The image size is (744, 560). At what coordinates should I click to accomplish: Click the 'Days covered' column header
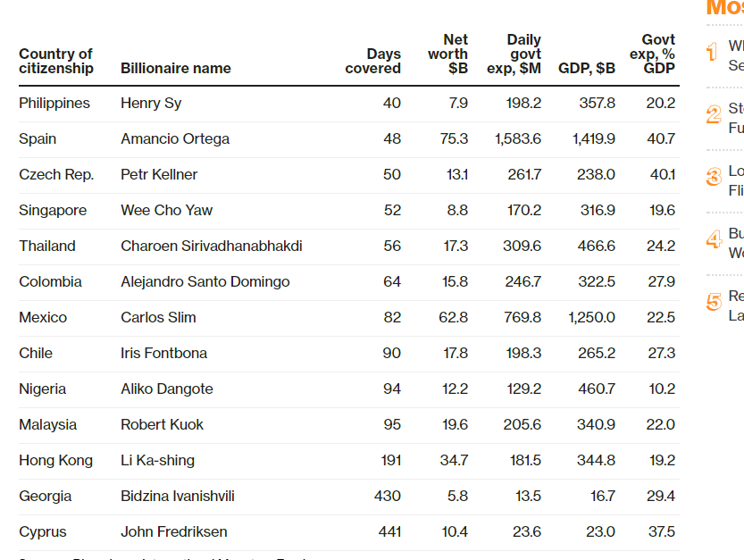[373, 61]
